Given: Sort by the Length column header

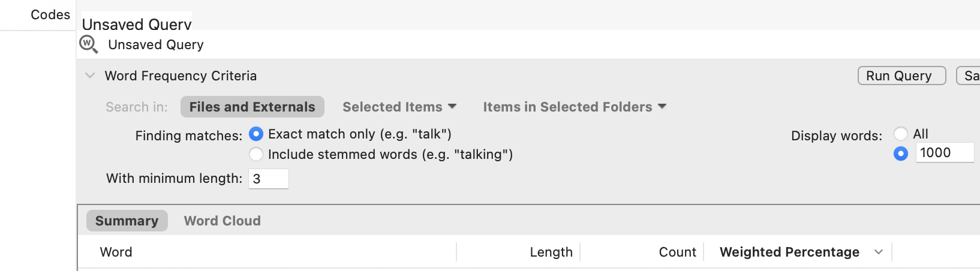Looking at the screenshot, I should [551, 252].
